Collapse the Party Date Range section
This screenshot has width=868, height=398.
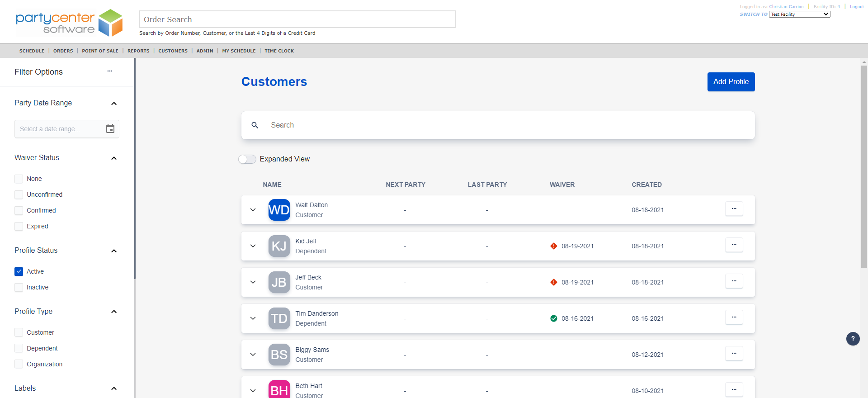pos(114,104)
